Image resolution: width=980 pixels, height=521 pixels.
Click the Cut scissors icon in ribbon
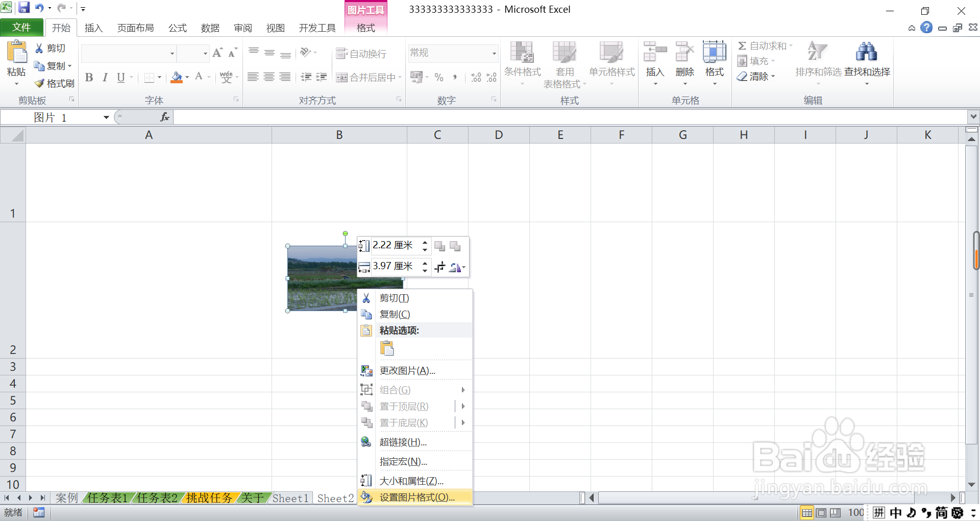point(39,49)
